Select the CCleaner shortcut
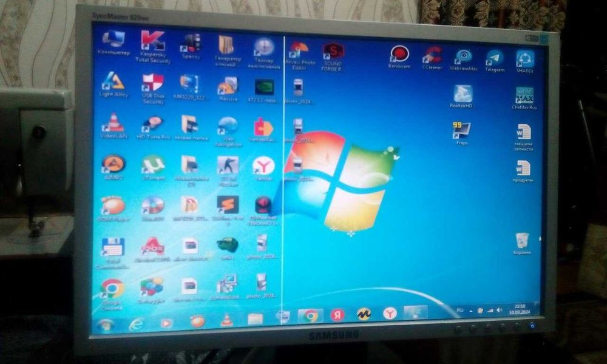The image size is (607, 364). (x=432, y=58)
